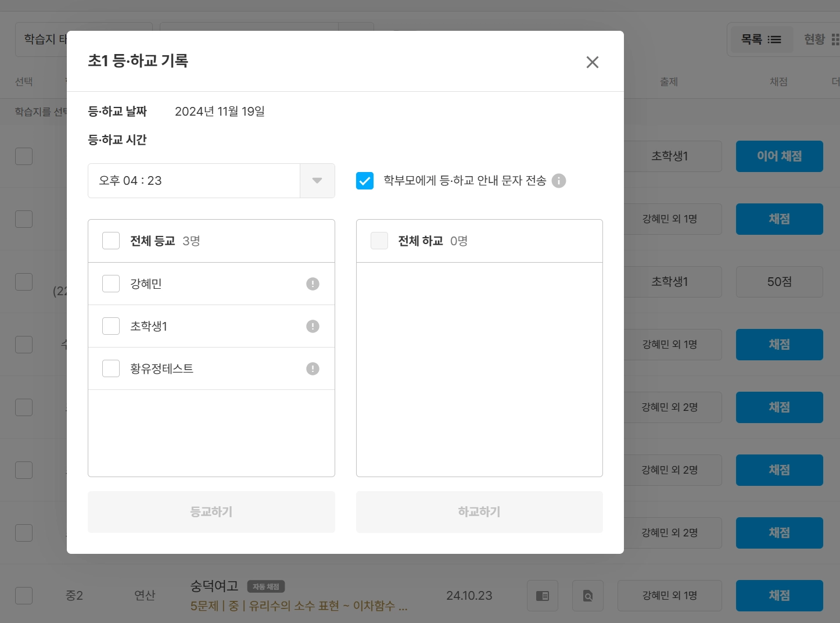Click the warning icon next to 강혜민
The height and width of the screenshot is (623, 840).
pyautogui.click(x=313, y=284)
